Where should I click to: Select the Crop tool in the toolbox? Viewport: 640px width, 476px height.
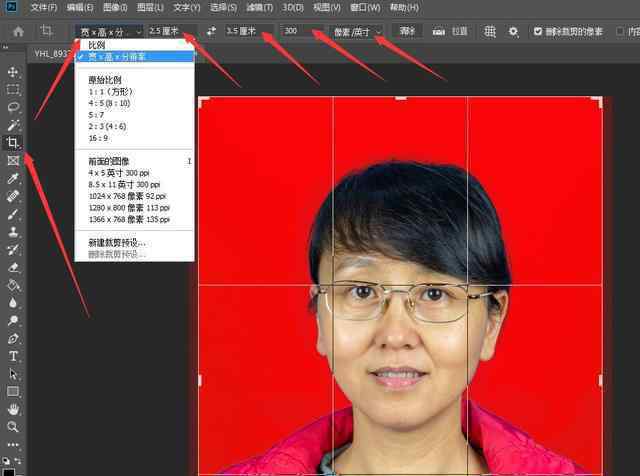coord(13,142)
